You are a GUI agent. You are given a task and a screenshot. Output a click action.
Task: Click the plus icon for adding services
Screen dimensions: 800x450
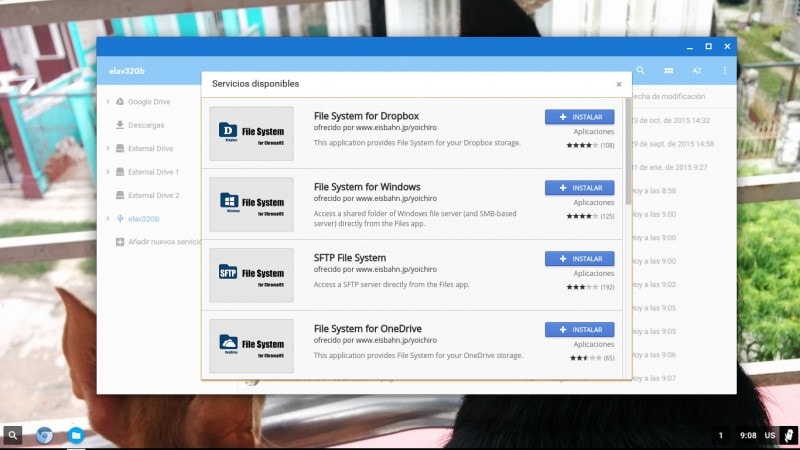[x=120, y=242]
